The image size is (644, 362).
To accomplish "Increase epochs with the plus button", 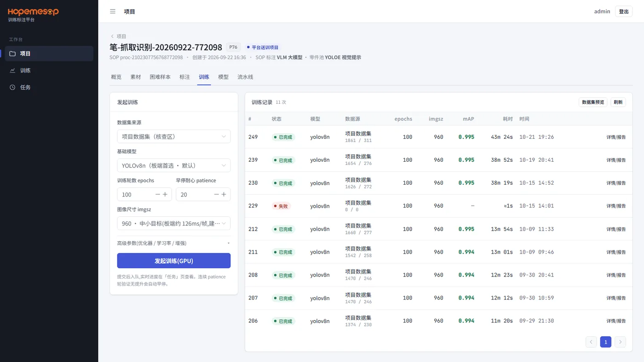I will point(165,194).
